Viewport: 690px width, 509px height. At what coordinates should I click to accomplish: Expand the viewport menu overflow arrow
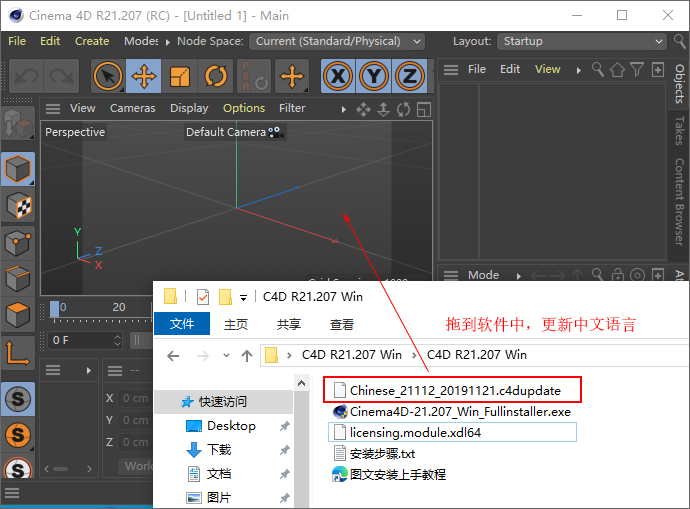[x=344, y=110]
